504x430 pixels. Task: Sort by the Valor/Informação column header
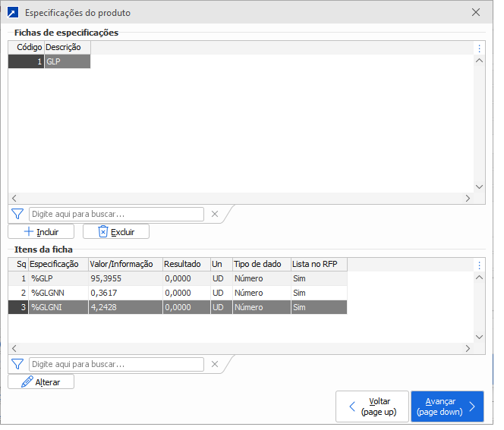click(x=121, y=265)
